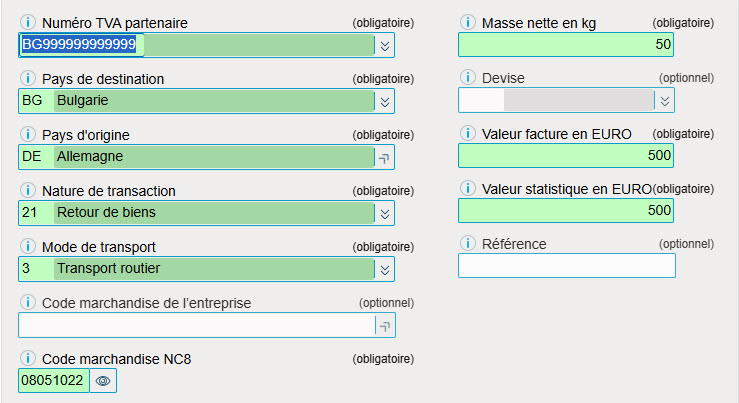The width and height of the screenshot is (739, 403).
Task: Show info for Valeur statistique en EURO
Action: [x=468, y=189]
